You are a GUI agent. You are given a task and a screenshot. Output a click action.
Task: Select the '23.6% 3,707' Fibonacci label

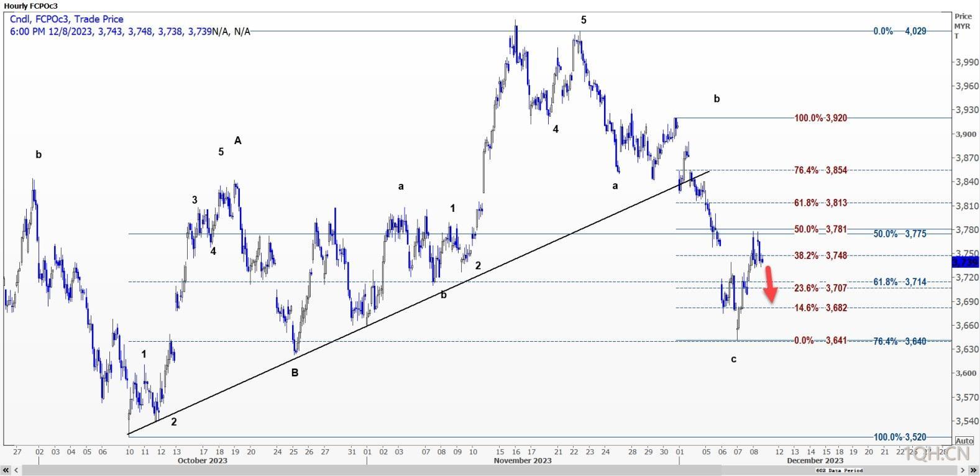tap(820, 288)
